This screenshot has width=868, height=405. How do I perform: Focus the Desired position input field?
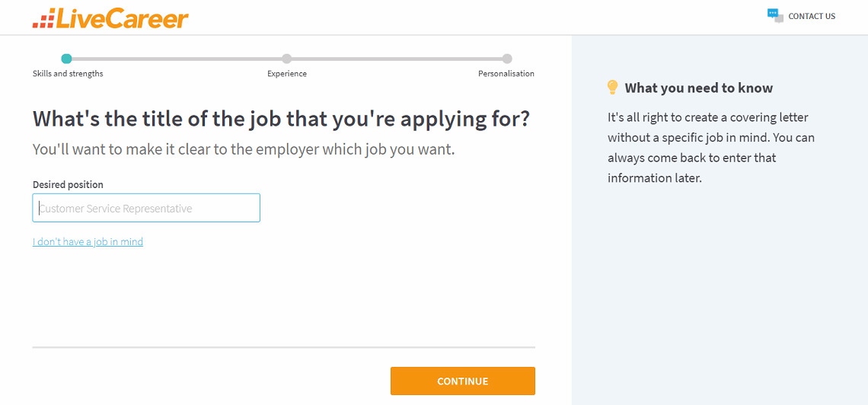(x=146, y=208)
